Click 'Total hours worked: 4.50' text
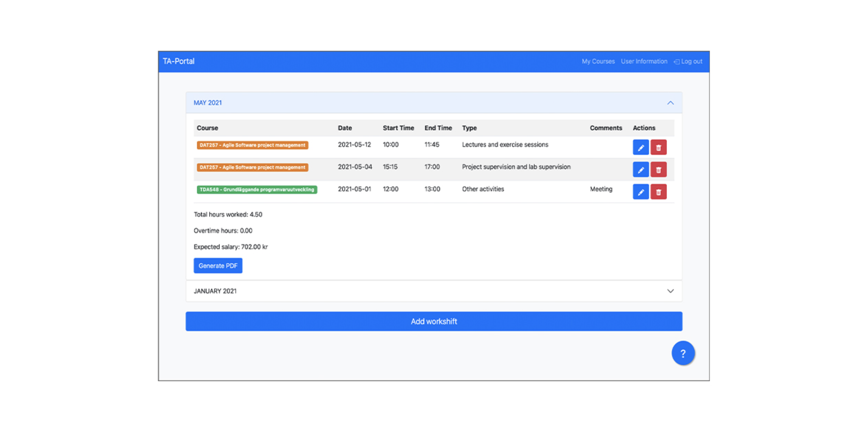Image resolution: width=868 pixels, height=431 pixels. pos(228,214)
